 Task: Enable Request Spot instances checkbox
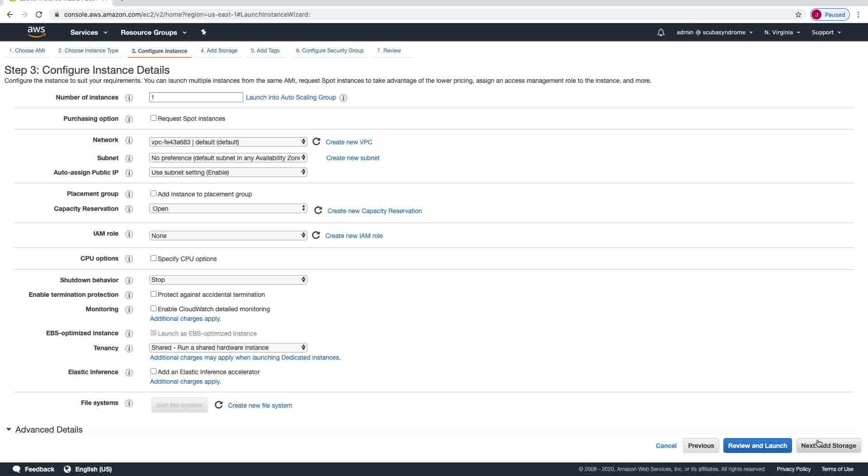[x=153, y=118]
